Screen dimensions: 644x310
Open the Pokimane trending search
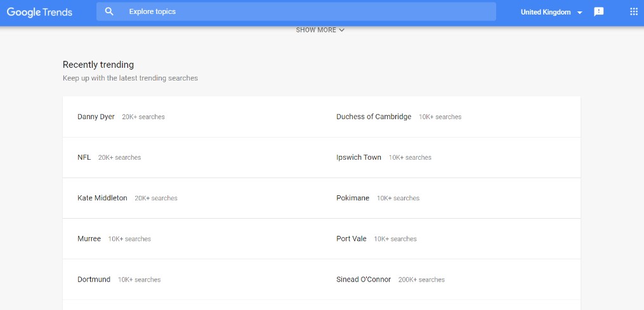pyautogui.click(x=353, y=198)
